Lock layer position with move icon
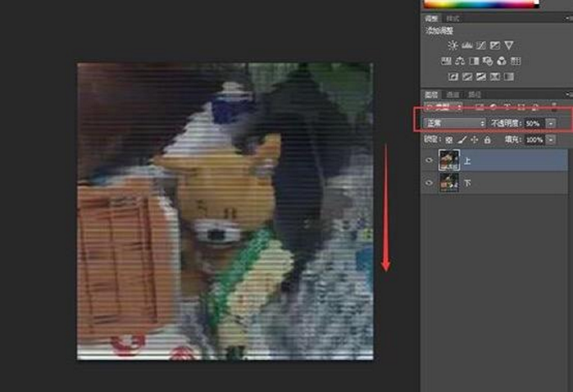The height and width of the screenshot is (392, 573). pos(474,140)
